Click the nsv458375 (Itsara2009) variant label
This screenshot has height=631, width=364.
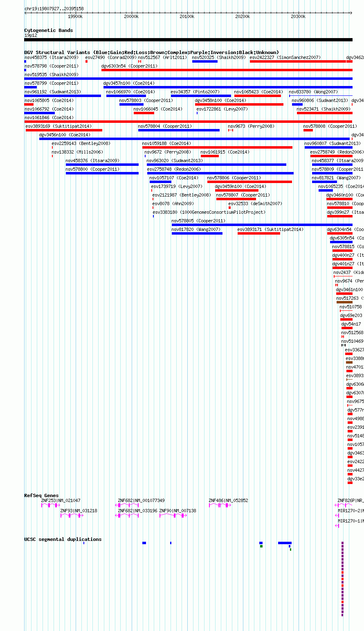tap(52, 57)
